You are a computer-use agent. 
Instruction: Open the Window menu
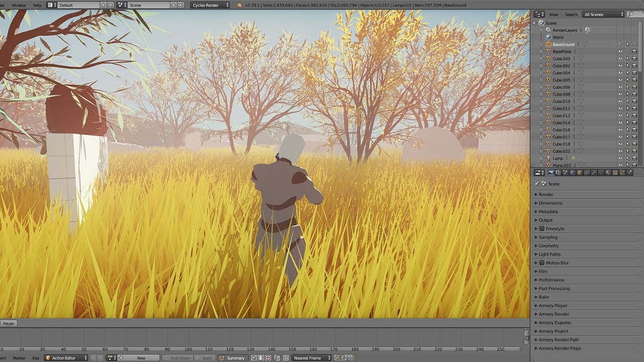(19, 5)
